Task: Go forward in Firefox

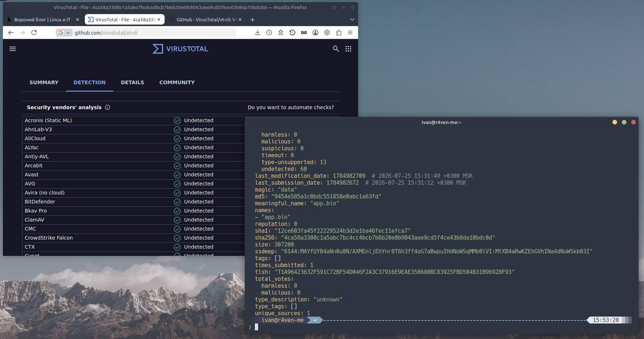Action: [22, 33]
